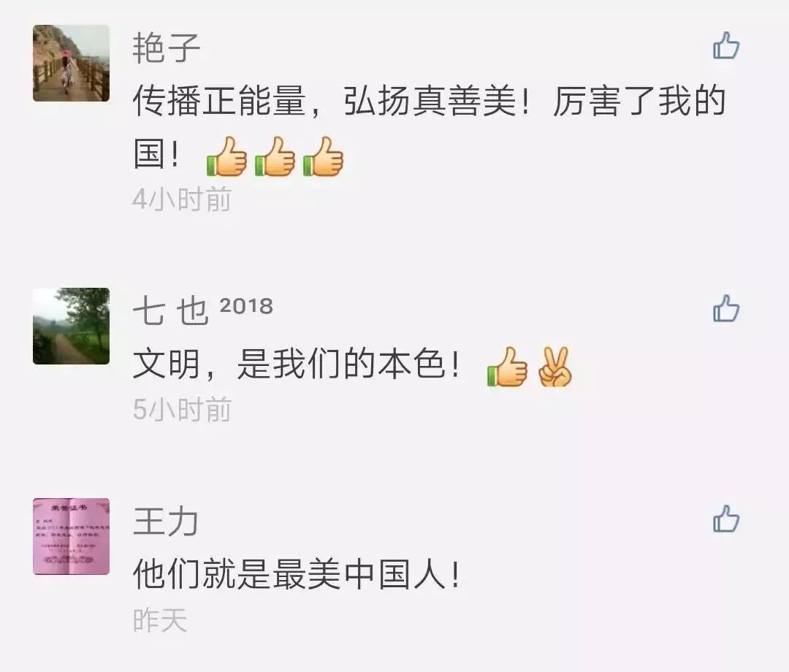Open 七也's green countryside avatar
The height and width of the screenshot is (672, 789).
(x=71, y=326)
